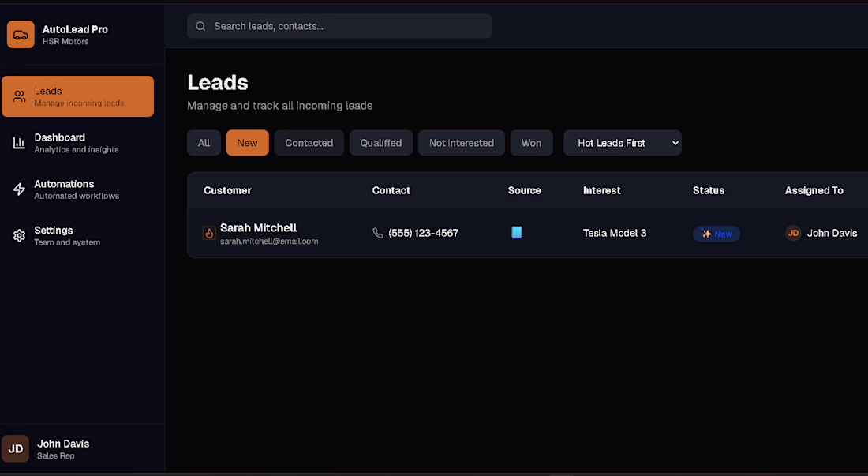Go to Dashboard analytics and insights
The image size is (868, 476).
point(77,143)
